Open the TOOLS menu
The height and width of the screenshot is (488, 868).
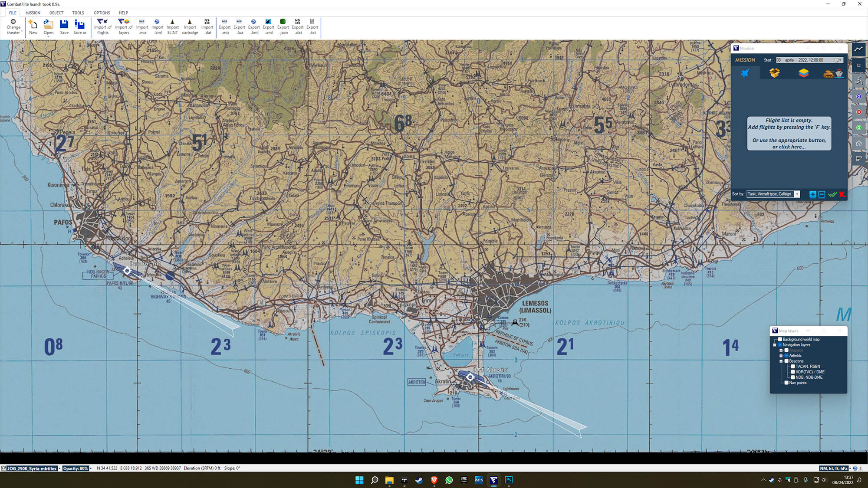(78, 13)
